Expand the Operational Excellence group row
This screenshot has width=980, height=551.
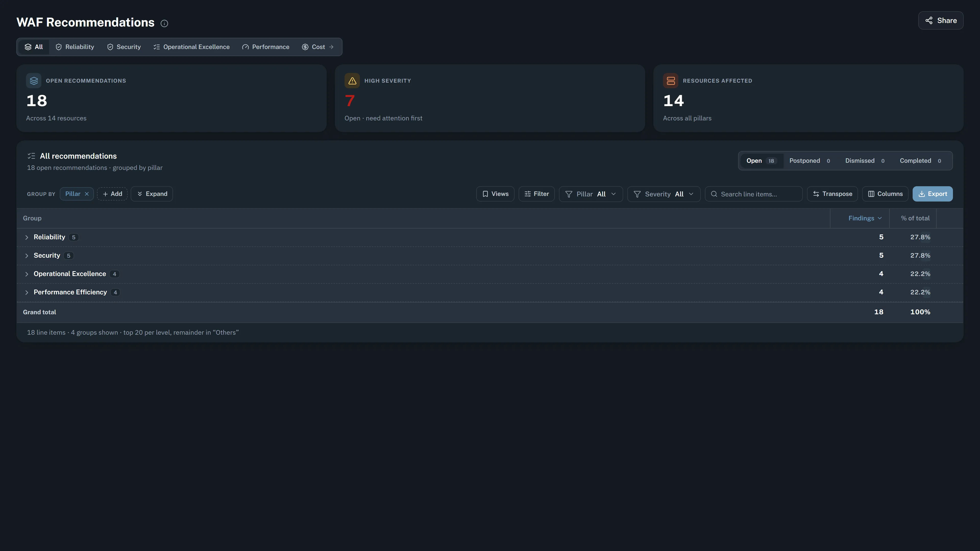pyautogui.click(x=27, y=274)
